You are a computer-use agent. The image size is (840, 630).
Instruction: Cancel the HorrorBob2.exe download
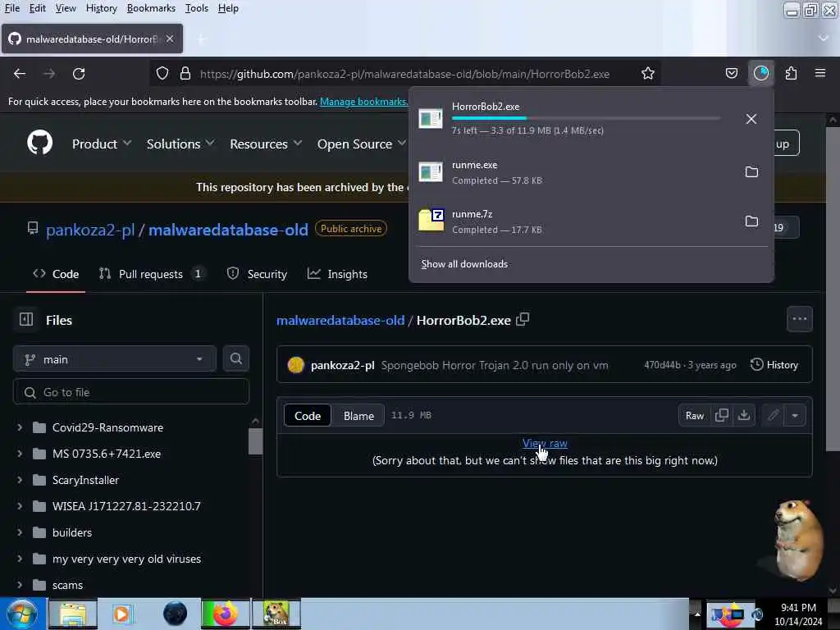point(751,119)
